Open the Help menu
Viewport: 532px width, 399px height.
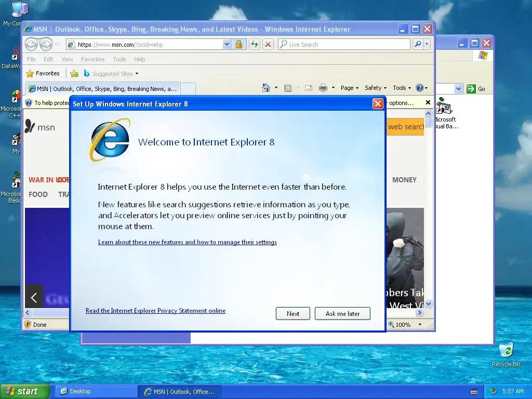[139, 59]
